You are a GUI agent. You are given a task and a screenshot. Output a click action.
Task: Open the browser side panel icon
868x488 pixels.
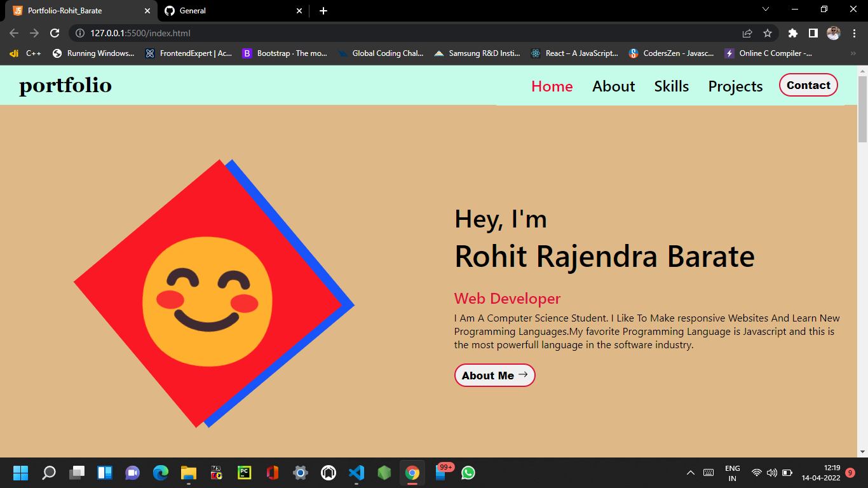coord(813,32)
